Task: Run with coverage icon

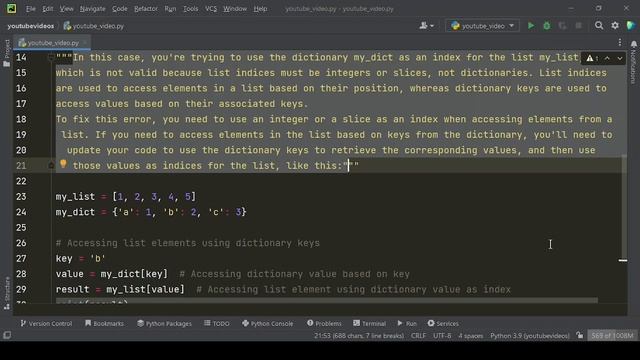Action: [562, 26]
